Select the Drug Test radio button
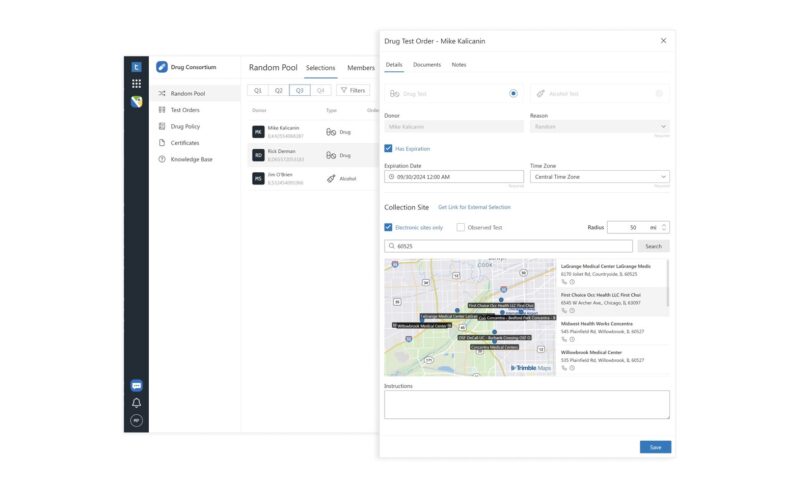The height and width of the screenshot is (480, 810). click(x=513, y=93)
